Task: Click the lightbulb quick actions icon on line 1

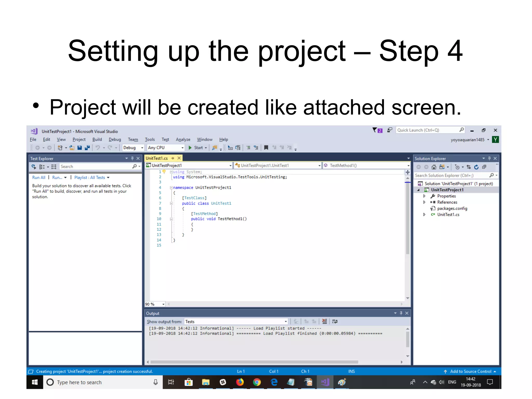Action: coord(164,172)
